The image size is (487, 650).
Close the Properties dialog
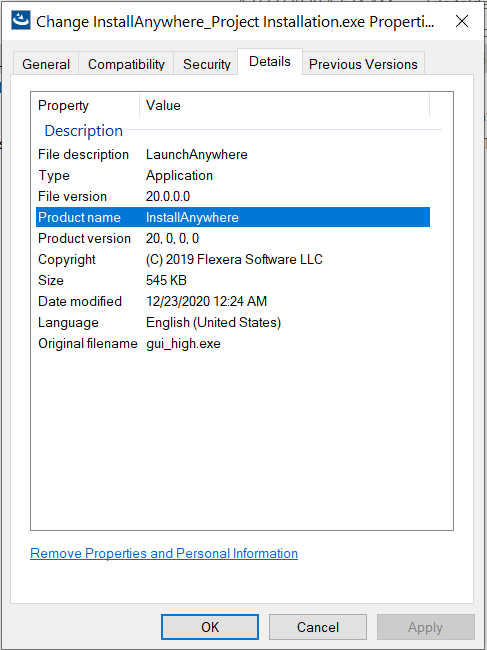tap(462, 21)
